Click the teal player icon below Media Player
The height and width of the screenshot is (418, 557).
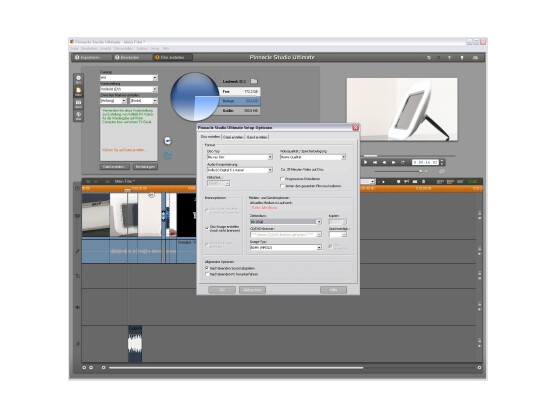point(168,155)
